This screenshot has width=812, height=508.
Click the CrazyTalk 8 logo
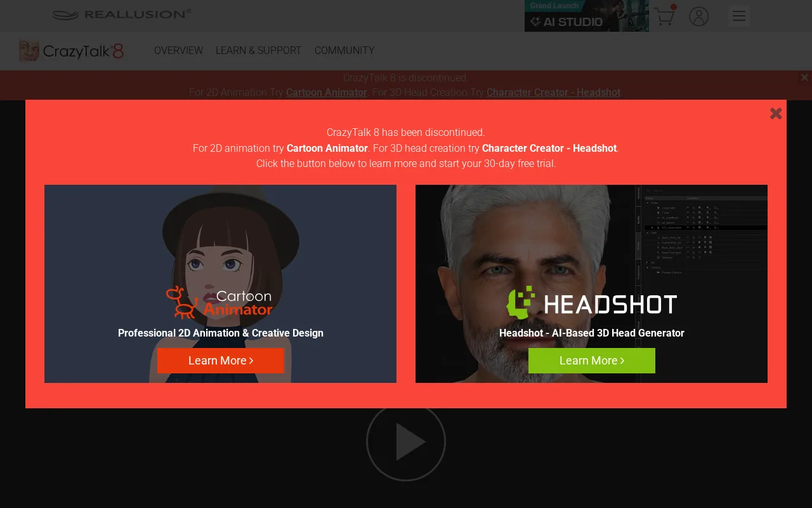[72, 51]
